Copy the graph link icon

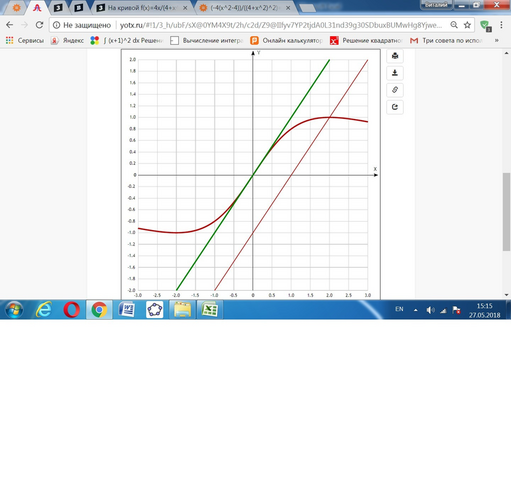tap(395, 90)
